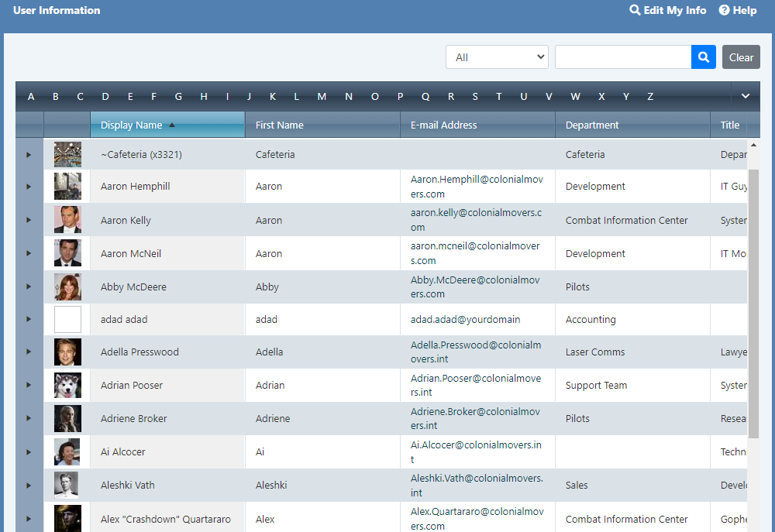Filter users by letter S
775x532 pixels.
(475, 97)
